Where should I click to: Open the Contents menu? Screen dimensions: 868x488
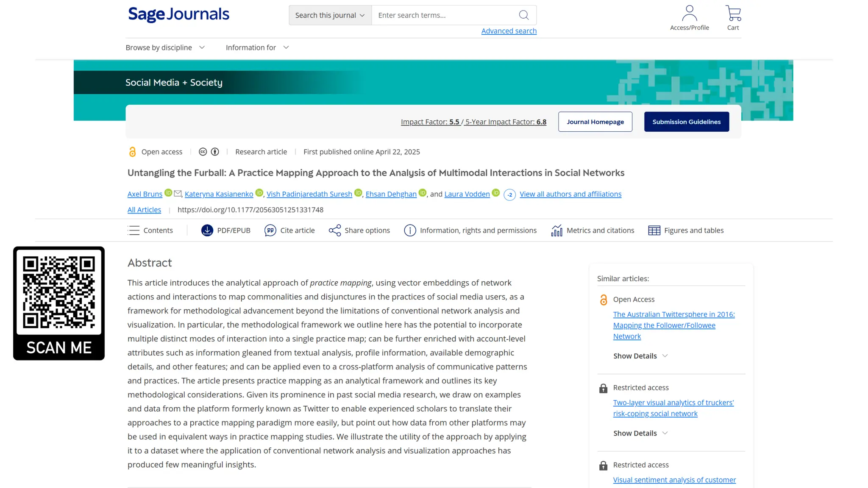(150, 230)
